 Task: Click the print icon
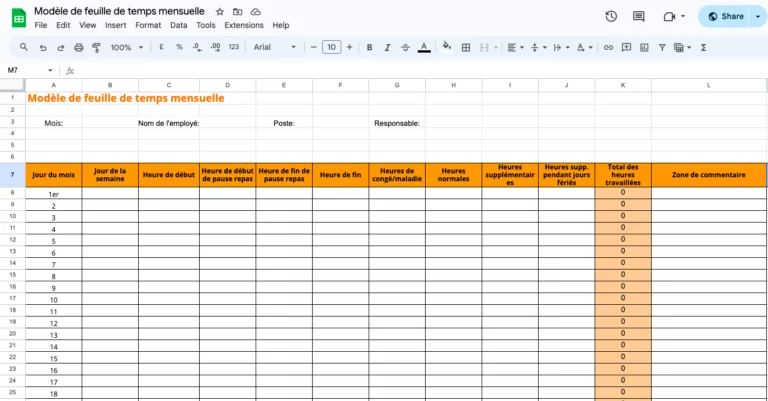(79, 47)
